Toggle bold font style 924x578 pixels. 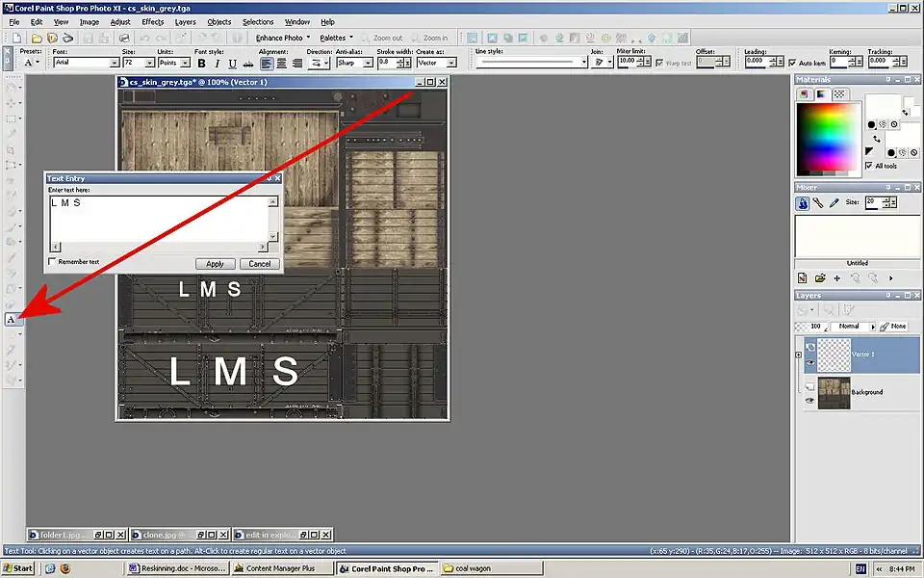202,63
